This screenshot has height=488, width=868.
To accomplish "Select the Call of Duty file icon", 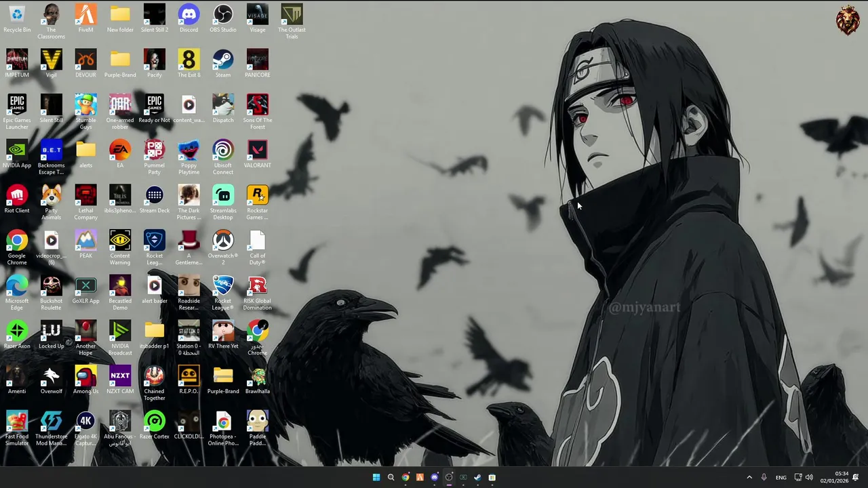I will [x=258, y=247].
